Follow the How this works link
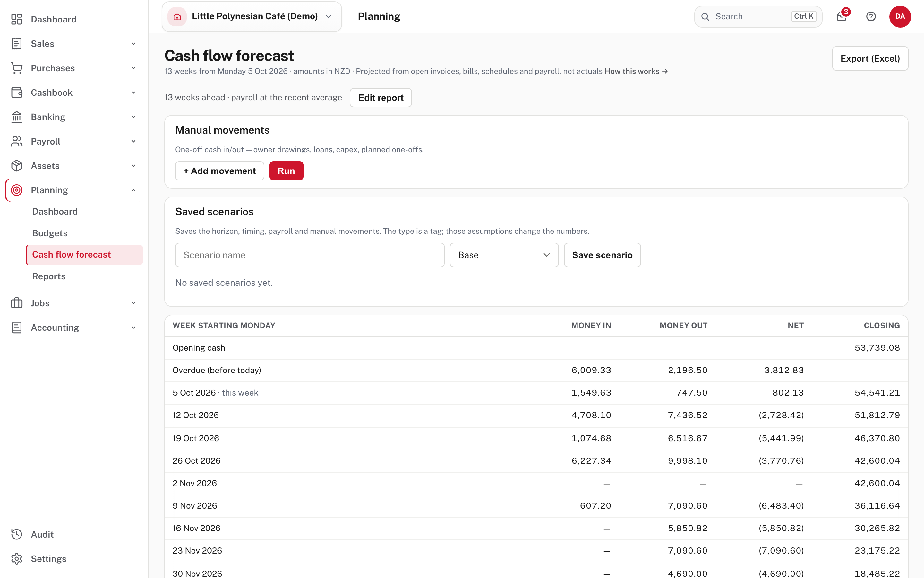 tap(636, 71)
